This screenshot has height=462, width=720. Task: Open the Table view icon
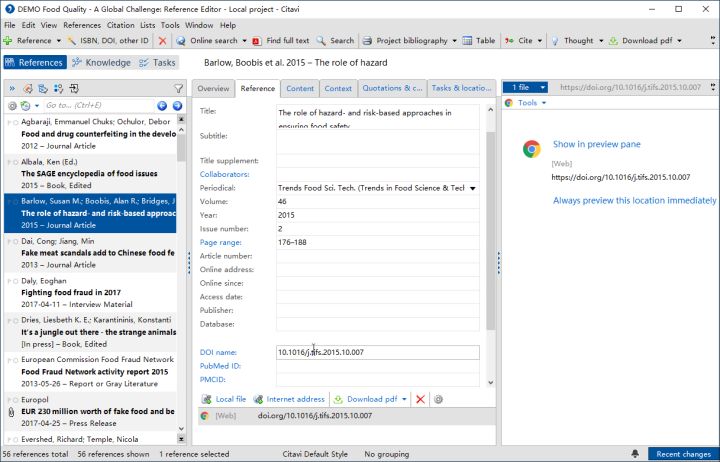(467, 40)
